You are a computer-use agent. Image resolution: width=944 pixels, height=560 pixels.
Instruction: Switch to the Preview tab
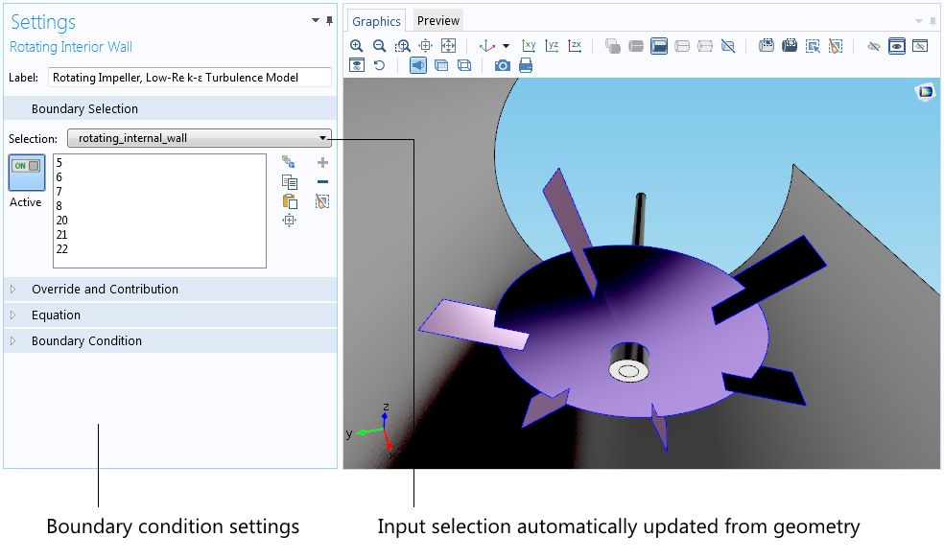pyautogui.click(x=438, y=20)
